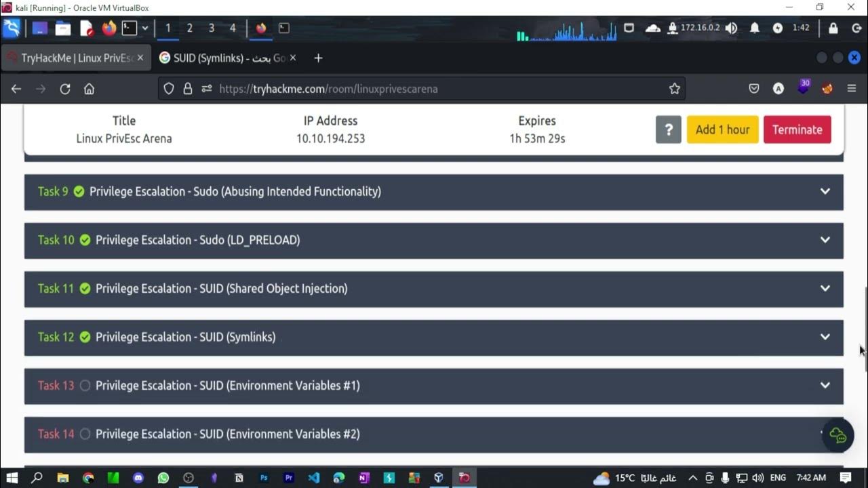
Task: Click the IP address 10.10.194.253
Action: [x=330, y=138]
